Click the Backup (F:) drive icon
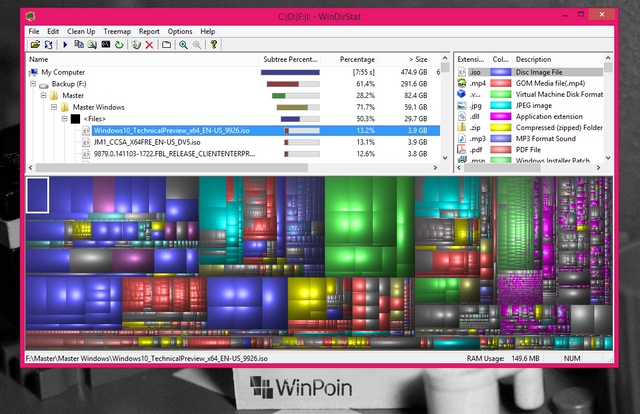Screen dimensions: 640x414 pos(44,85)
